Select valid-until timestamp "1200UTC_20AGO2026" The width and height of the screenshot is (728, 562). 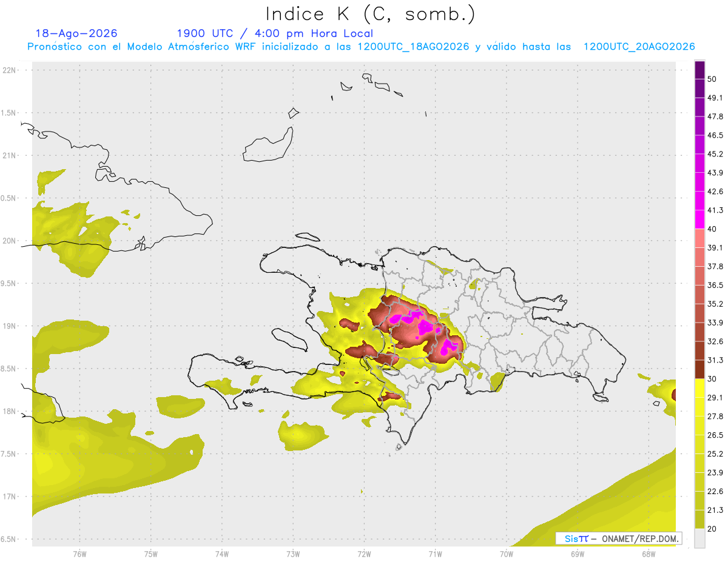click(x=639, y=47)
